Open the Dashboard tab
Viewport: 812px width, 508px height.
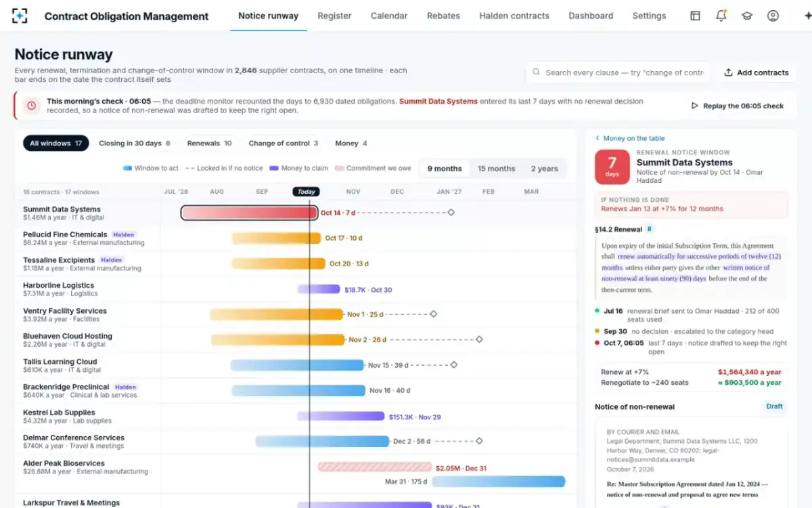point(591,16)
